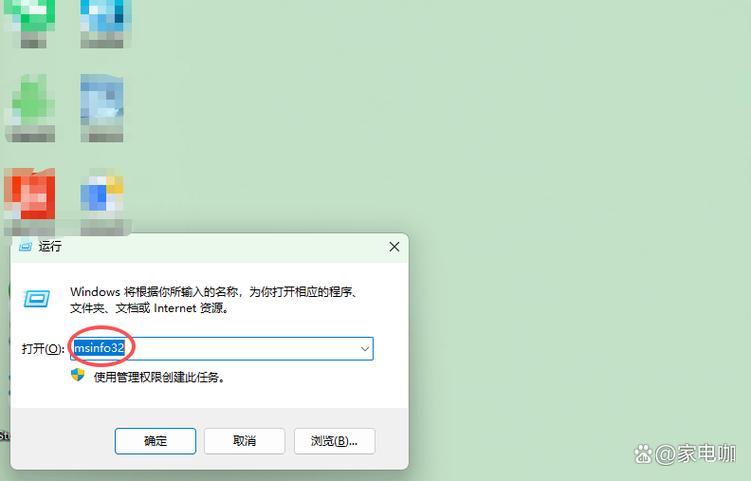Open the 浏览(B)... file browser button

[334, 441]
